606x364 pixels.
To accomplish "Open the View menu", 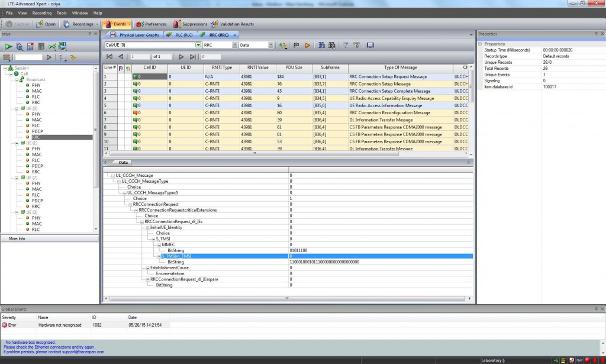I will (22, 13).
